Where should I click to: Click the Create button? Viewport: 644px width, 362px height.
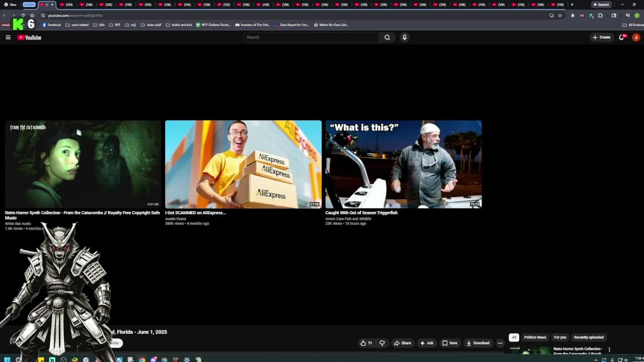click(601, 37)
